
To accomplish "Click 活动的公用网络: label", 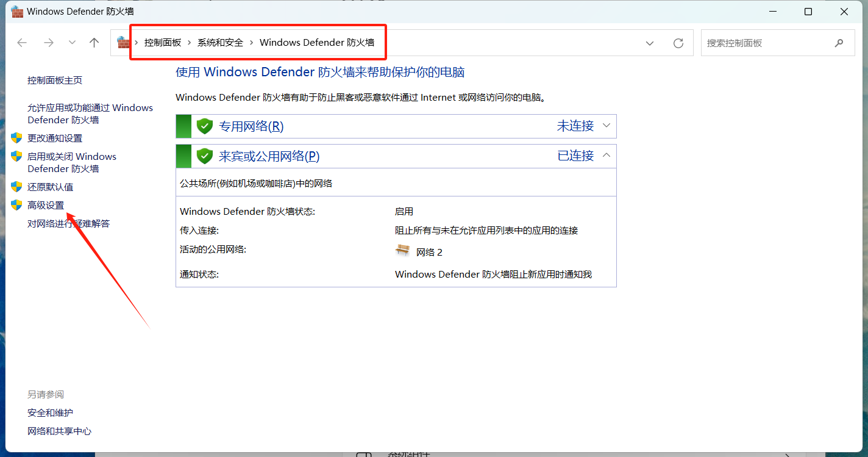I will pos(213,249).
